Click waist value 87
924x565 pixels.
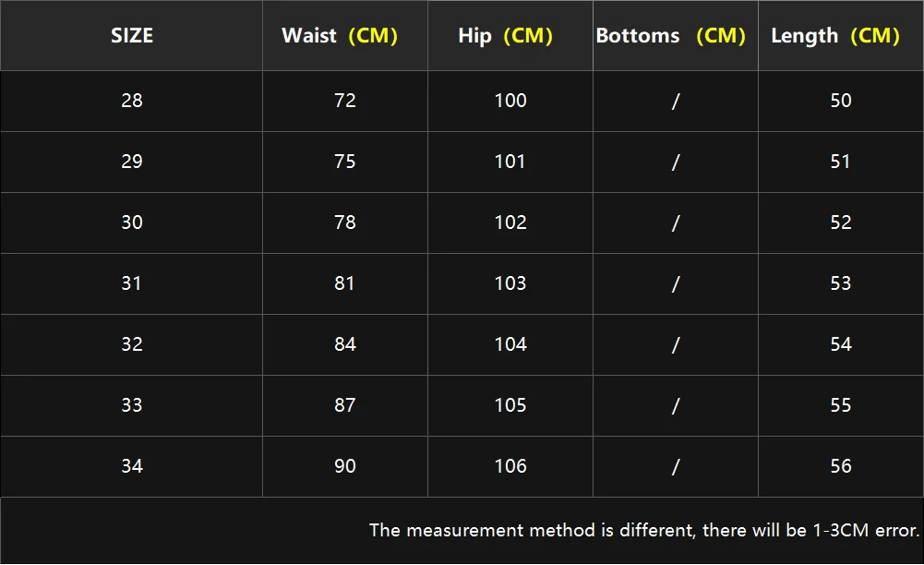coord(344,405)
